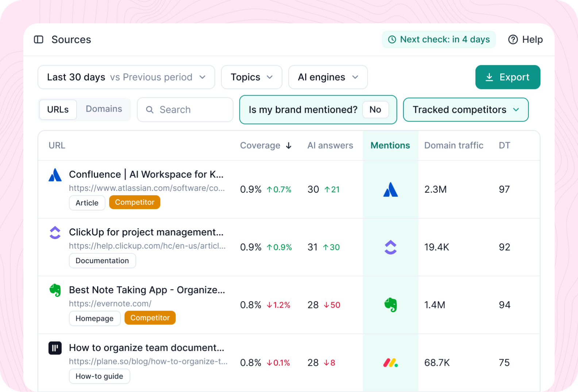Image resolution: width=578 pixels, height=392 pixels.
Task: Open Best Note Taking App link title
Action: click(x=147, y=290)
